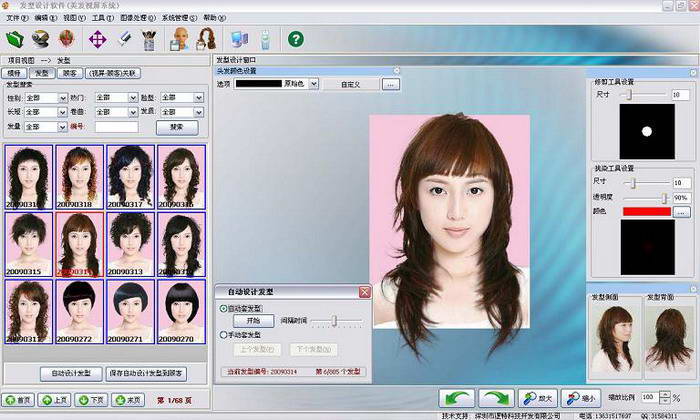Screen dimensions: 700x420
Task: Open the 编辑 menu
Action: point(46,18)
